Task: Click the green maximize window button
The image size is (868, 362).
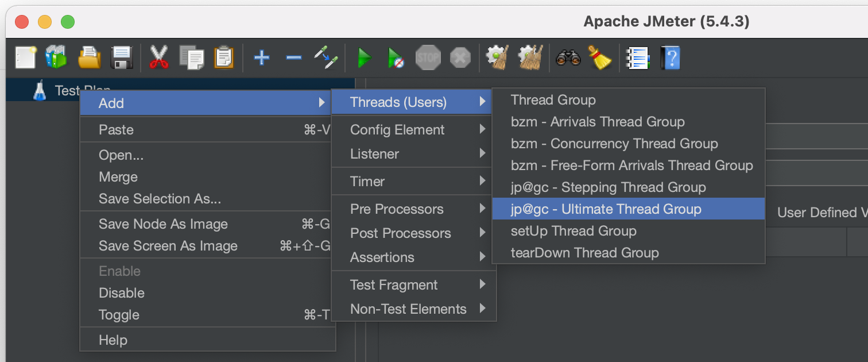Action: (x=68, y=22)
